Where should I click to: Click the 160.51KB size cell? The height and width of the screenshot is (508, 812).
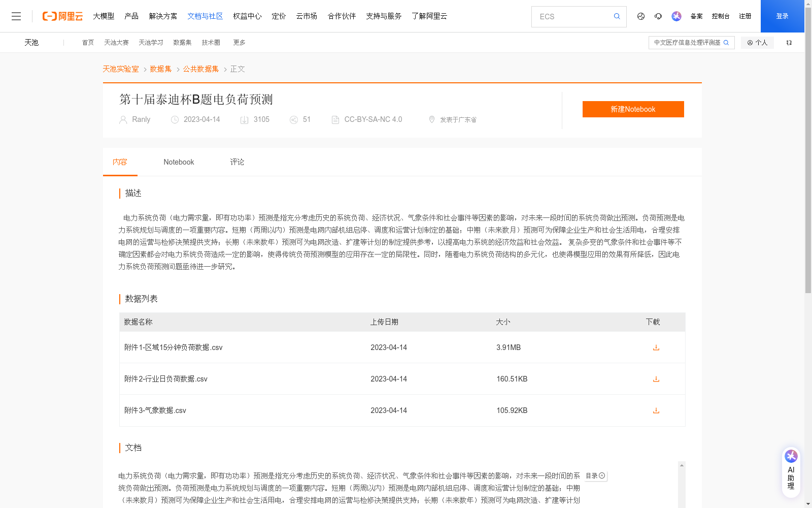coord(512,379)
